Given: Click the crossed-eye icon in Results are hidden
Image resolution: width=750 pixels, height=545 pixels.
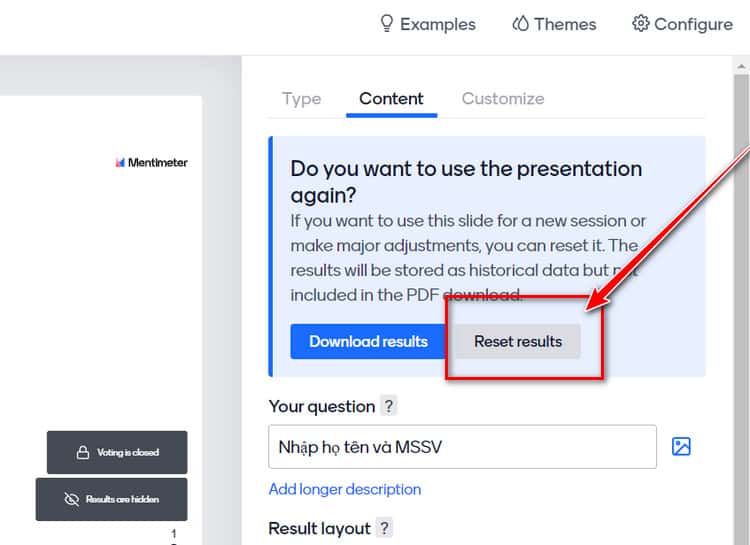Looking at the screenshot, I should click(x=71, y=499).
